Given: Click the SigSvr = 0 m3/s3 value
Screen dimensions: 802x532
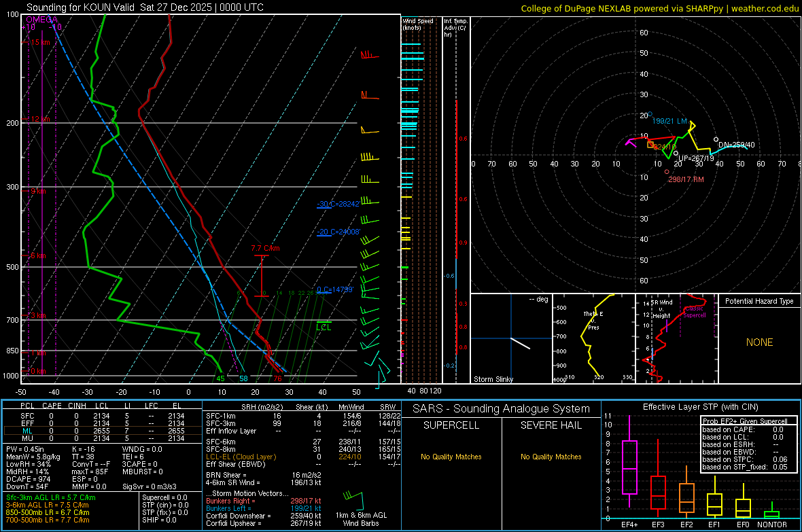Looking at the screenshot, I should tap(150, 487).
